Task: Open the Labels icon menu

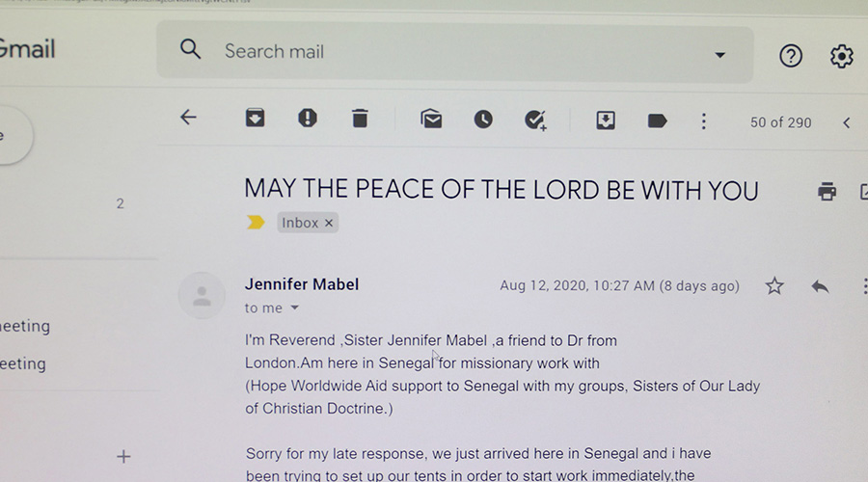Action: pyautogui.click(x=657, y=121)
